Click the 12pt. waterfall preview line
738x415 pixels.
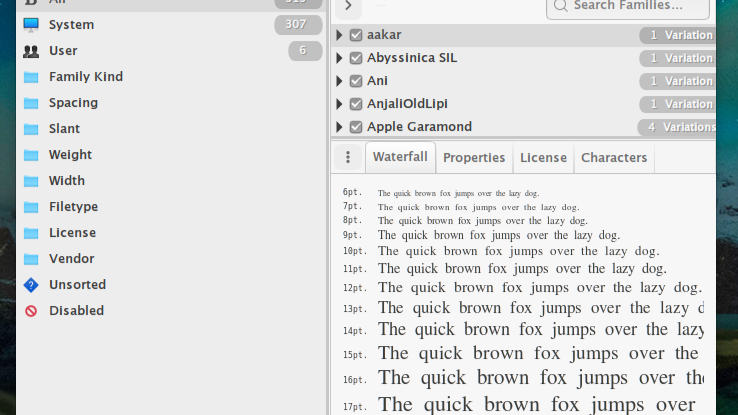tap(540, 287)
